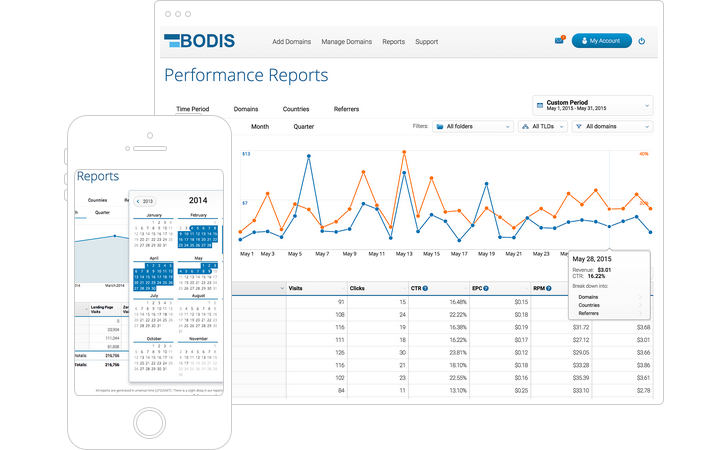Screen dimensions: 728x450
Task: Expand the All domains filter
Action: point(612,126)
